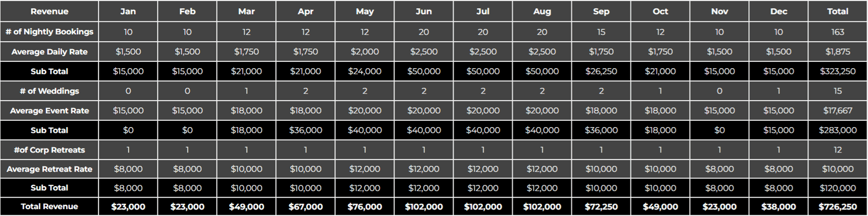Select the # of Weddings row label
Screen dimensions: 868x216
(x=49, y=91)
